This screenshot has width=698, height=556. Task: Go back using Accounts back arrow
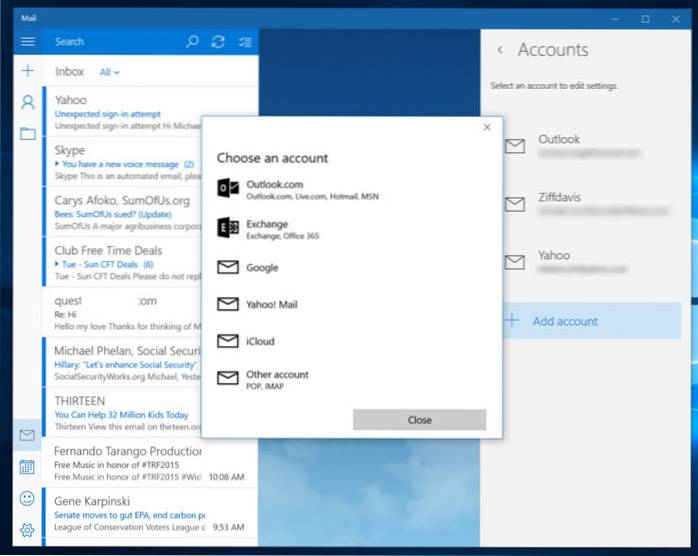pyautogui.click(x=500, y=50)
